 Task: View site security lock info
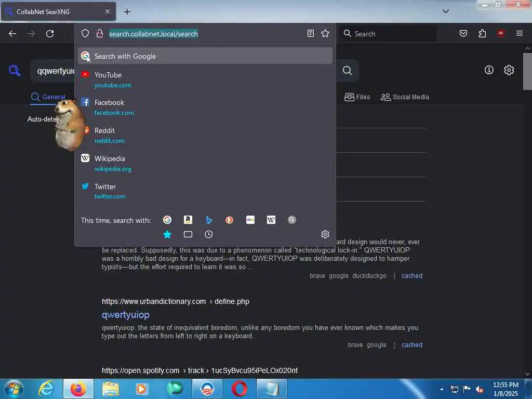pyautogui.click(x=99, y=33)
